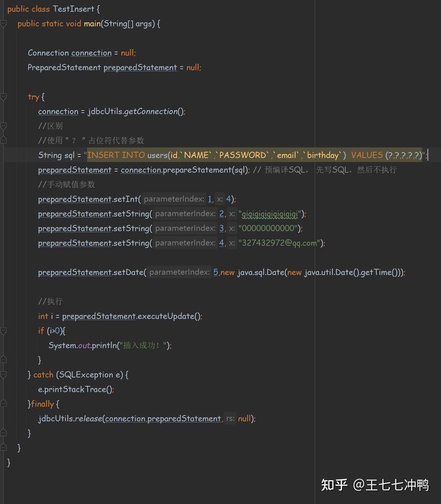
Task: Click fold end marker at if block closing brace
Action: [4, 360]
